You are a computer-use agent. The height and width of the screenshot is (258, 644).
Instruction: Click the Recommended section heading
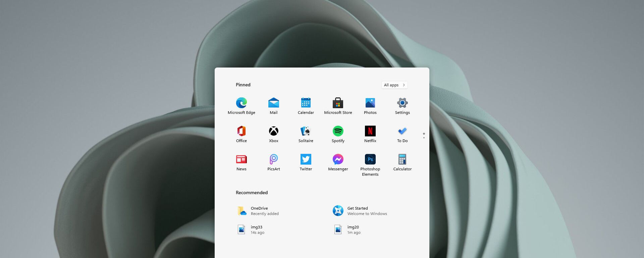(252, 192)
